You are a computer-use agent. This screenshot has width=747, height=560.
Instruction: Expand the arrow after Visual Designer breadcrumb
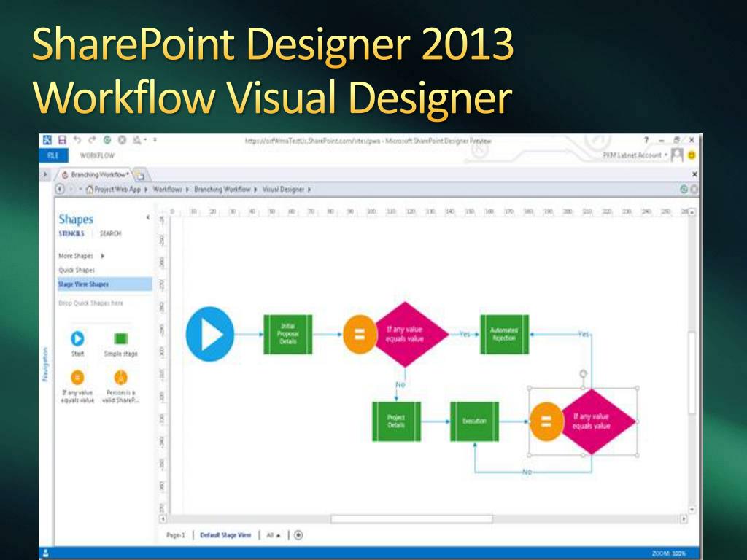pos(309,189)
